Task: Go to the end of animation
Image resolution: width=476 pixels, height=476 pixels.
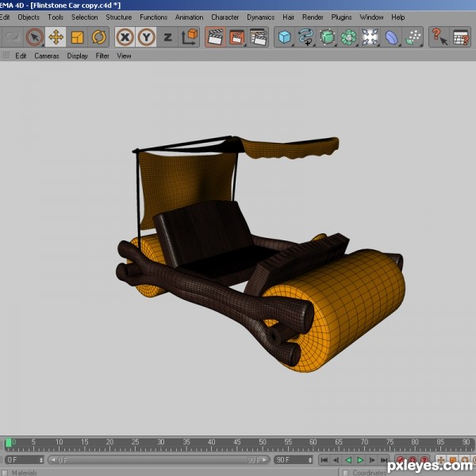Action: 384,460
